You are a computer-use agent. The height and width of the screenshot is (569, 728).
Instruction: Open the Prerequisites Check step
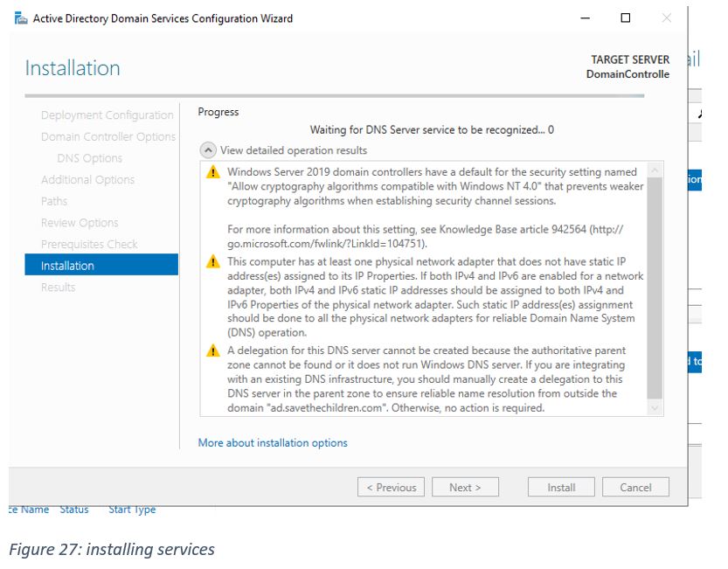click(89, 245)
